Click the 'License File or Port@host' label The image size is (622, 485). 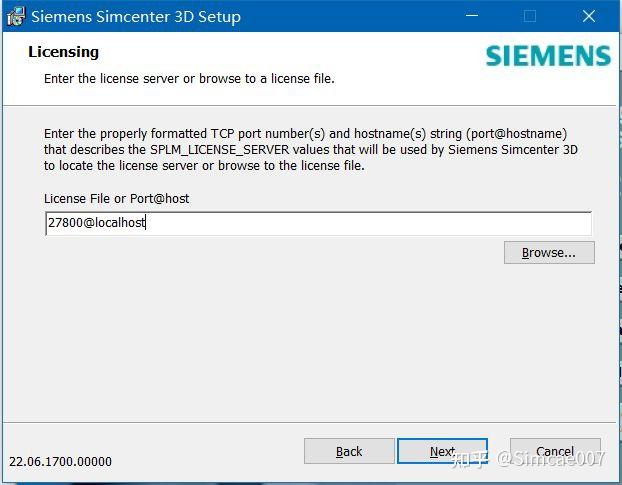pyautogui.click(x=117, y=199)
